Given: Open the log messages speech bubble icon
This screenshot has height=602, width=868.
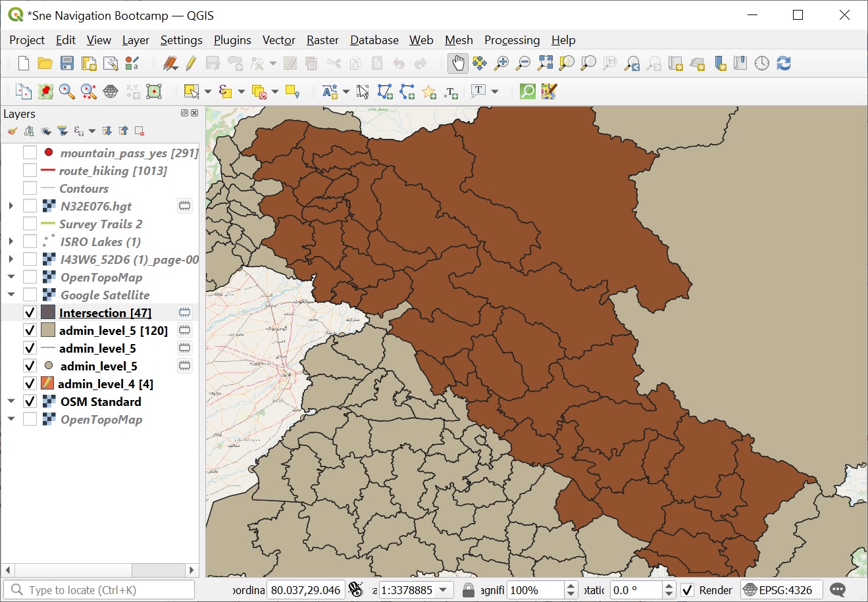Looking at the screenshot, I should pyautogui.click(x=838, y=590).
